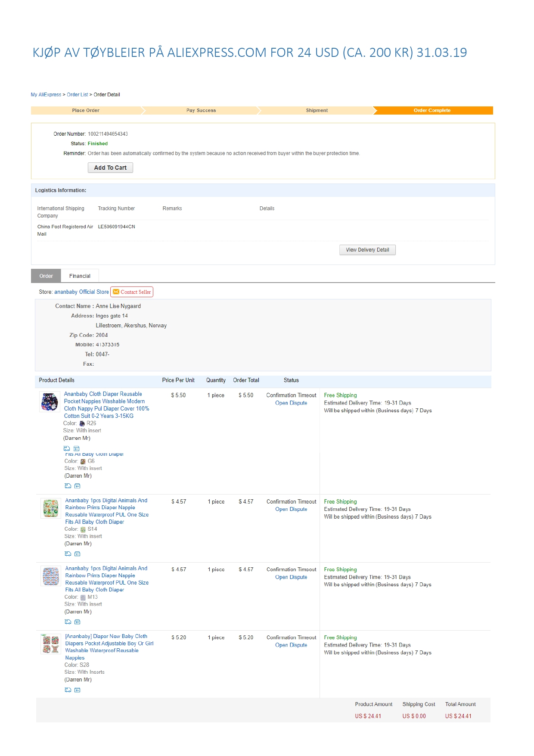Viewport: 534px width, 756px height.
Task: Click the R26 color swatch
Action: click(82, 423)
